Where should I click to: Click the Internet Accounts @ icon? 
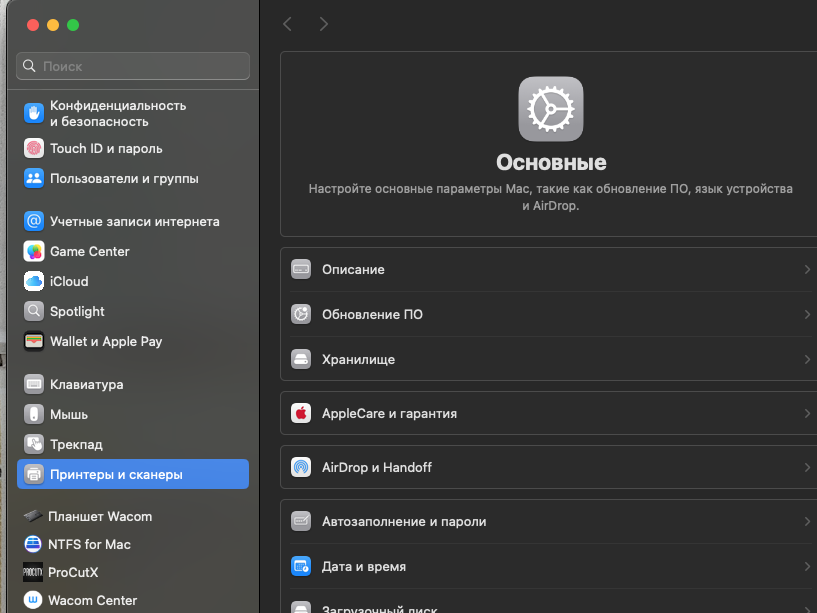tap(34, 222)
